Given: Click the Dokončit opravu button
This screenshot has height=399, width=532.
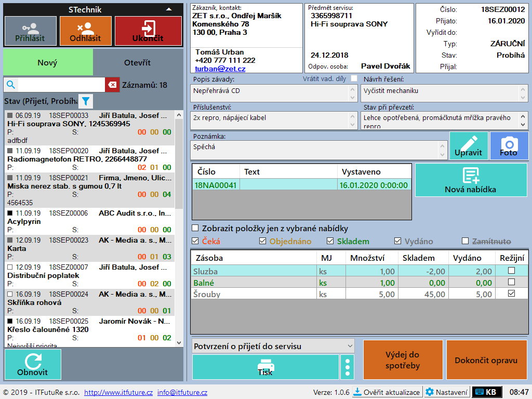Looking at the screenshot, I should pyautogui.click(x=486, y=360).
